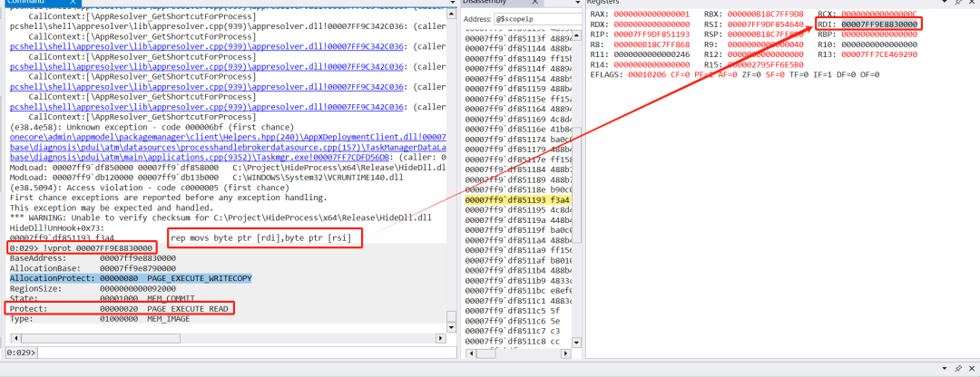Open the processhandlebrokerdatasource.cpp(157) link
Screen dimensions: 980x377
pyautogui.click(x=228, y=147)
